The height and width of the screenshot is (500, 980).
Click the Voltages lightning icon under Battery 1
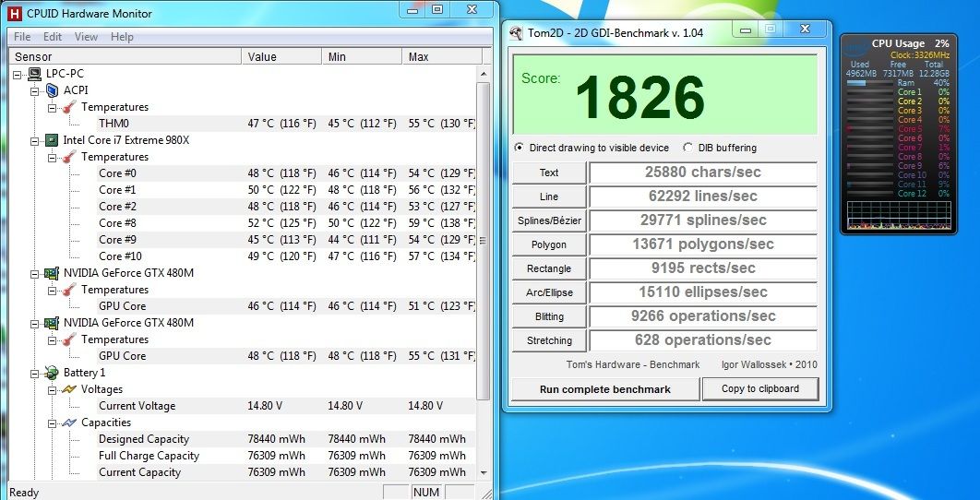click(69, 389)
